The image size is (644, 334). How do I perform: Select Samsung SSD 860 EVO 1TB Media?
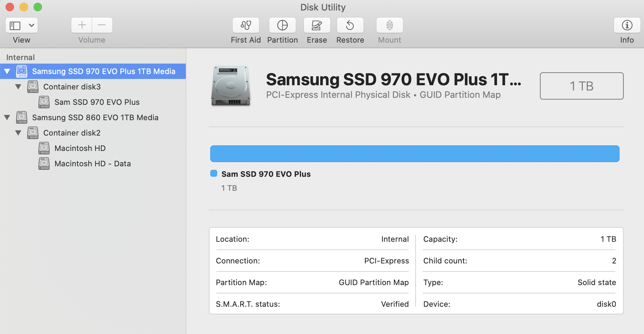pyautogui.click(x=93, y=117)
